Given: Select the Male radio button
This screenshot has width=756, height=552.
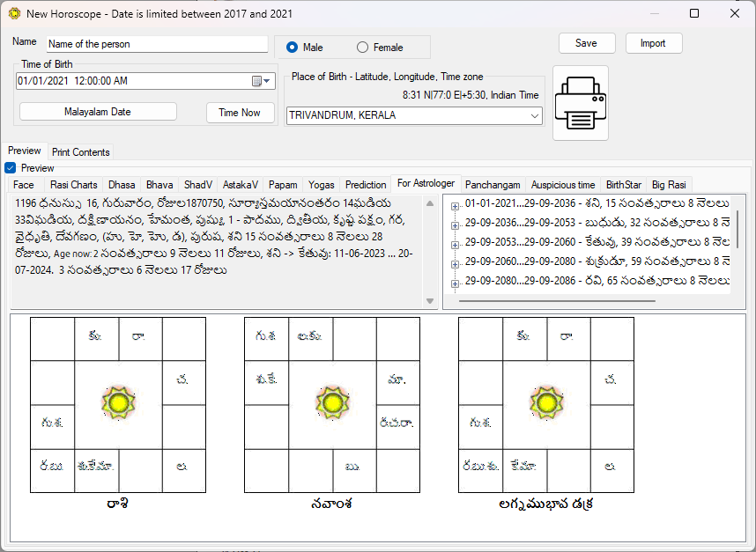Looking at the screenshot, I should coord(292,48).
